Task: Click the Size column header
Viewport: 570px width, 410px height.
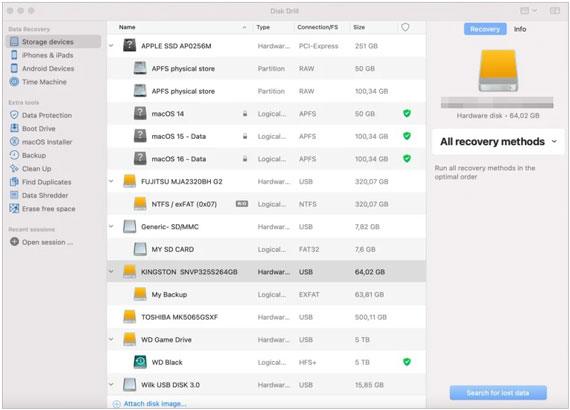Action: tap(359, 27)
